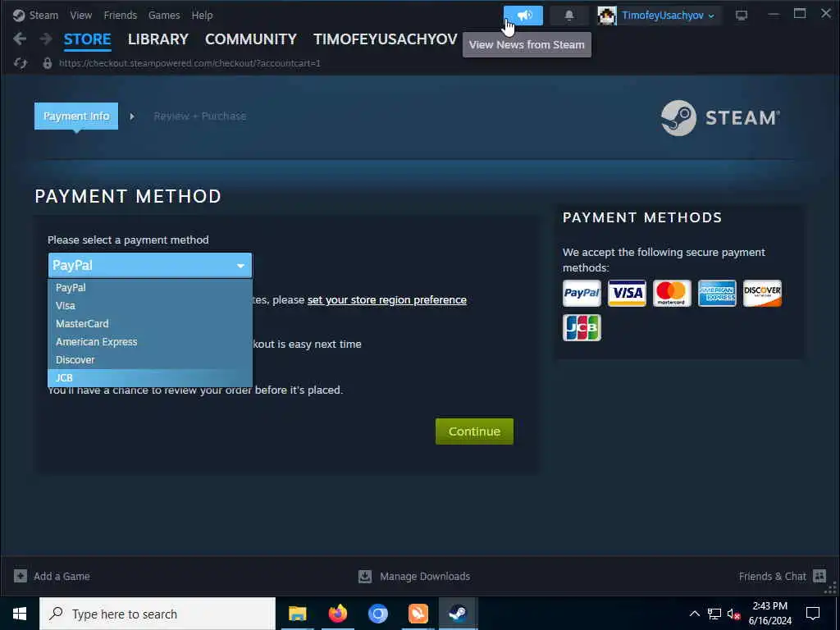840x630 pixels.
Task: Select the Payment Info step
Action: pyautogui.click(x=76, y=116)
